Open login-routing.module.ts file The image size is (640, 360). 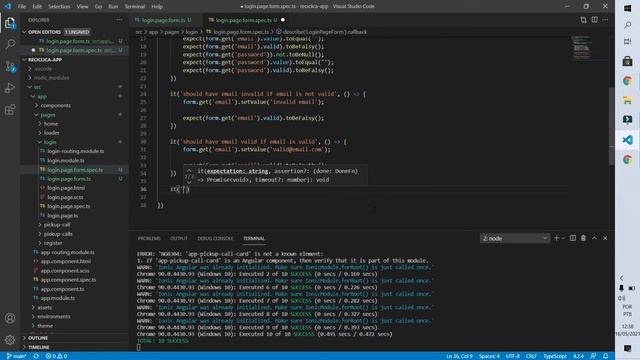76,151
